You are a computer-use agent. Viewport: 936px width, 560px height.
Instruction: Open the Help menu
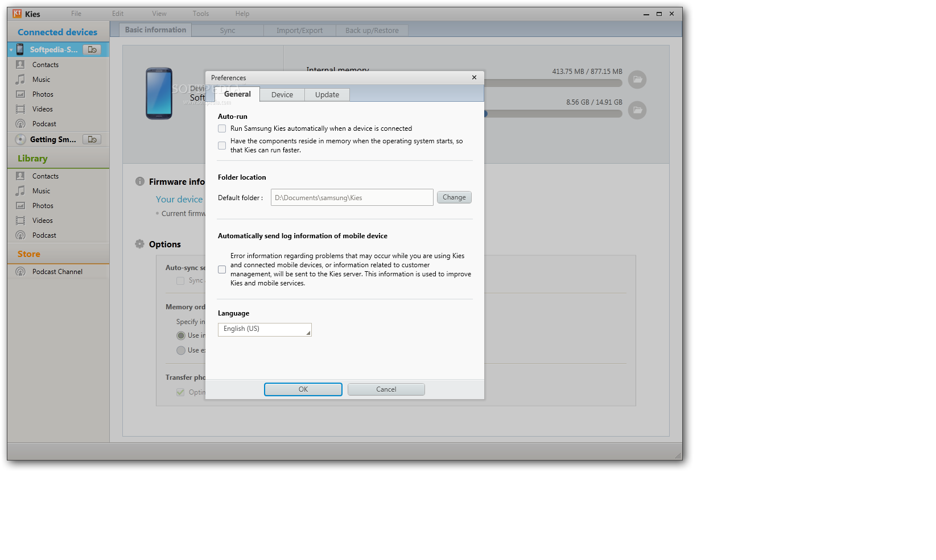(242, 14)
